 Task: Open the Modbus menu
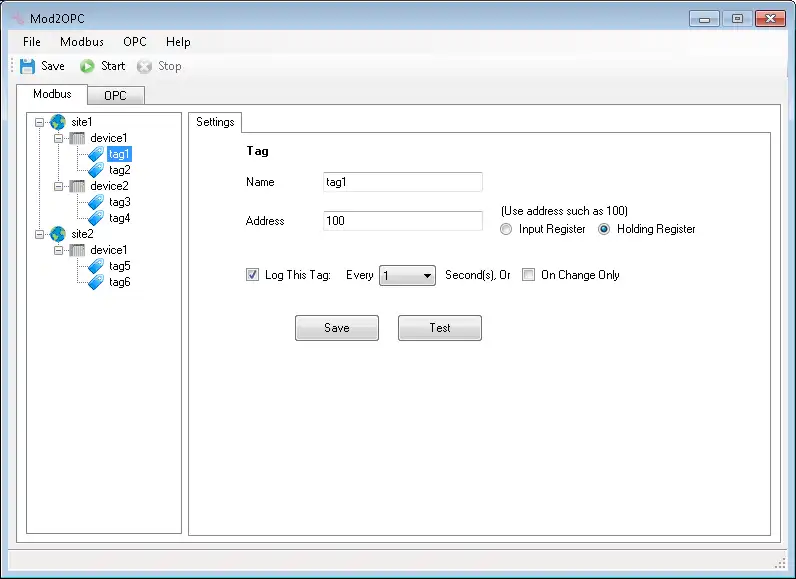[82, 42]
